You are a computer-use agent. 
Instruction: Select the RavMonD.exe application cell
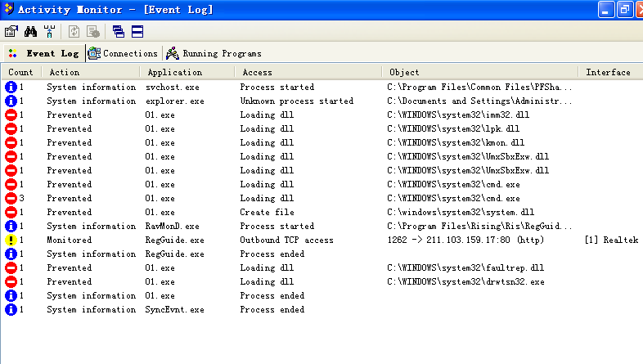[173, 226]
